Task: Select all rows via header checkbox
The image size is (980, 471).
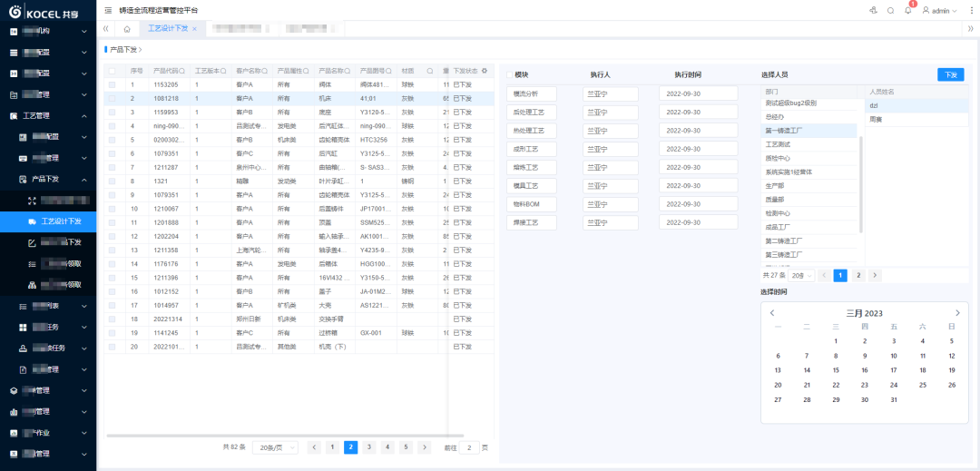Action: tap(112, 71)
